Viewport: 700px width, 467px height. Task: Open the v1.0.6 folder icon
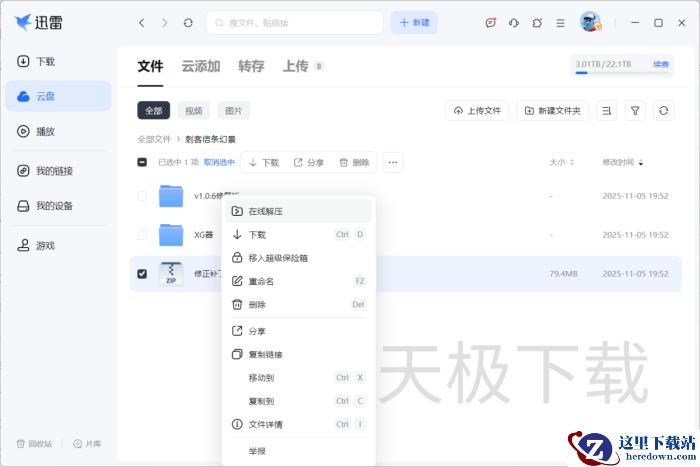(171, 196)
